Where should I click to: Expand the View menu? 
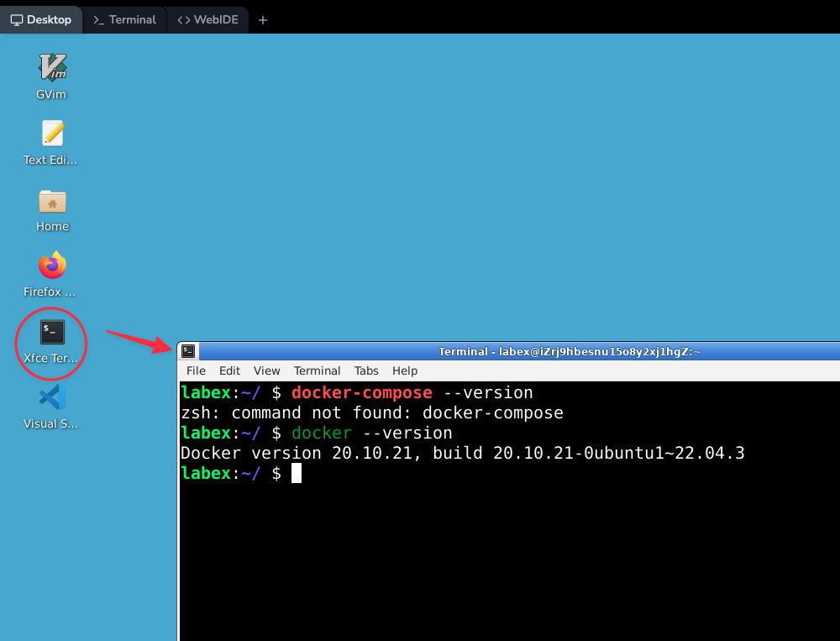[266, 370]
